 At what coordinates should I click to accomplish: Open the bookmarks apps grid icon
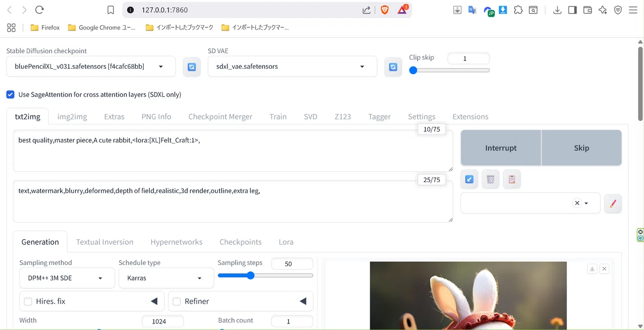tap(11, 27)
